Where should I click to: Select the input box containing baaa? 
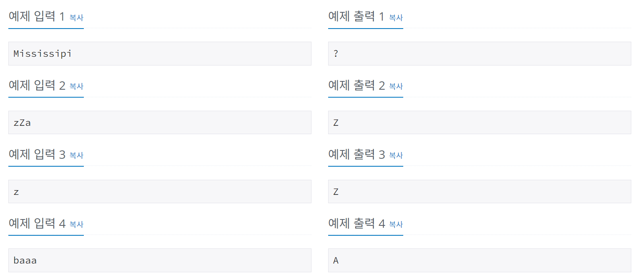[160, 260]
